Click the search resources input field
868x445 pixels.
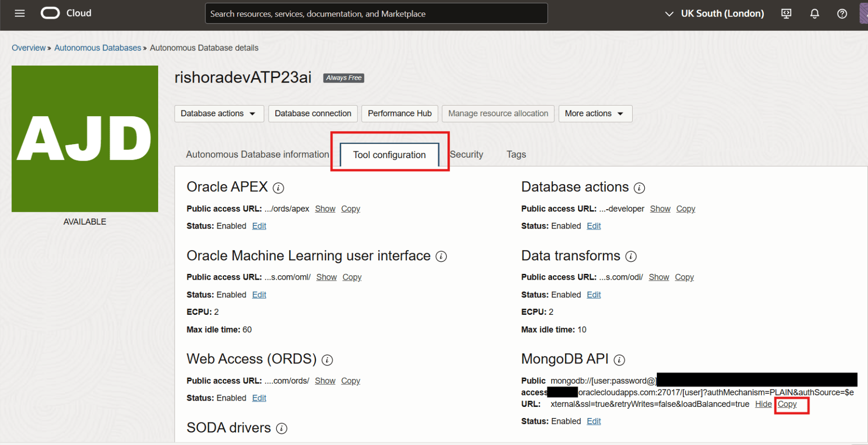tap(376, 13)
